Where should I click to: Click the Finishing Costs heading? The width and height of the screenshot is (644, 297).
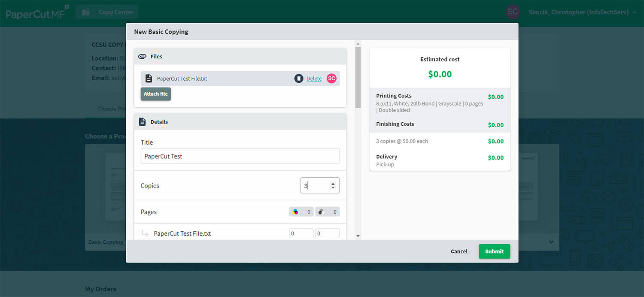[395, 124]
